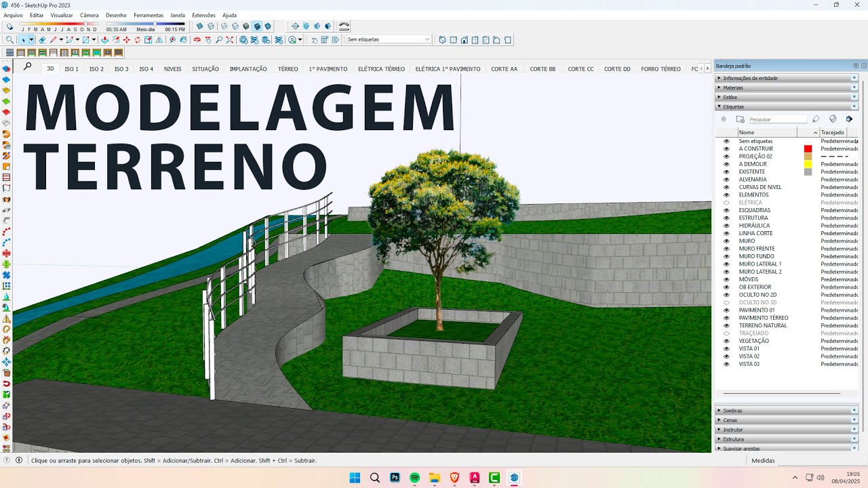This screenshot has width=868, height=488.
Task: Click the Tracejado column header
Action: [x=833, y=132]
